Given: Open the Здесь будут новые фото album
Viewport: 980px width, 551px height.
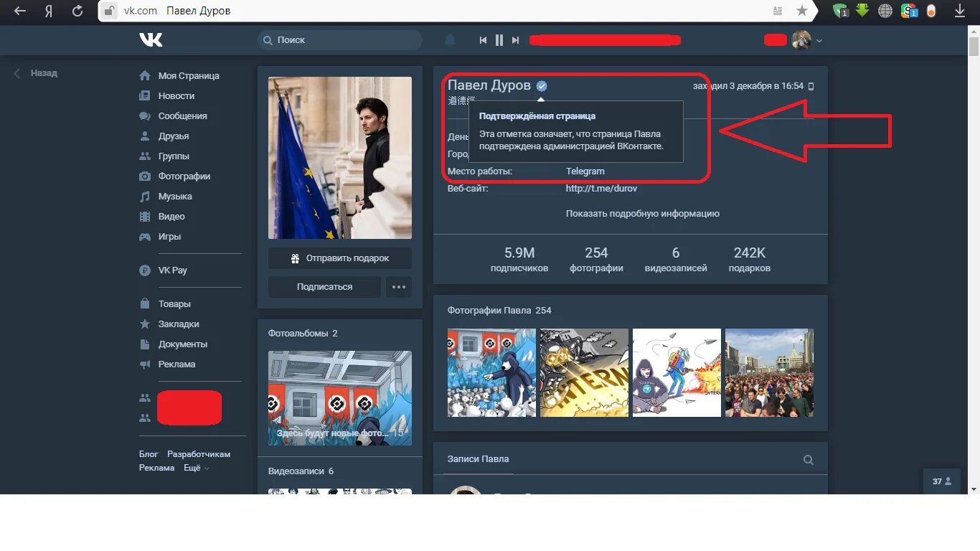Looking at the screenshot, I should [x=340, y=398].
